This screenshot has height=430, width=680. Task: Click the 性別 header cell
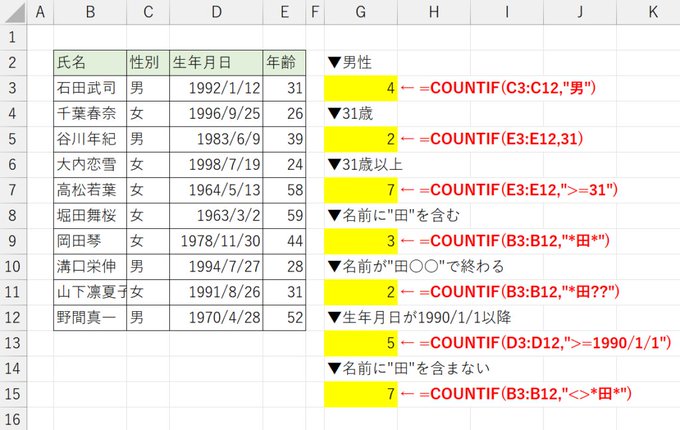148,63
